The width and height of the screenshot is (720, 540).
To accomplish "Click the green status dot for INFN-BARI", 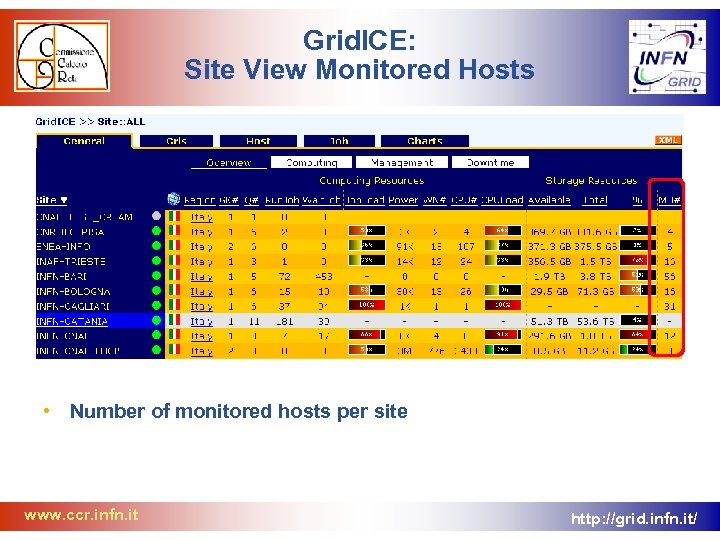I will pyautogui.click(x=157, y=276).
